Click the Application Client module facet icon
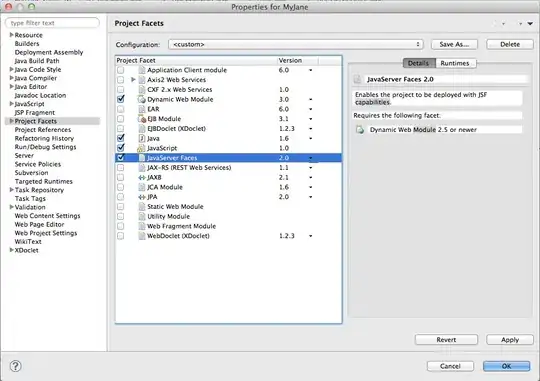Image resolution: width=540 pixels, height=381 pixels. point(142,70)
